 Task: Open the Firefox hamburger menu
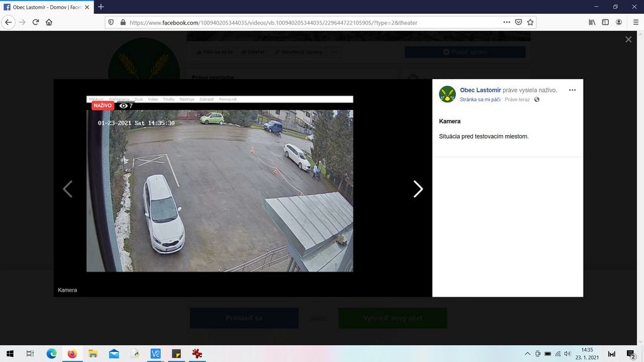click(636, 22)
